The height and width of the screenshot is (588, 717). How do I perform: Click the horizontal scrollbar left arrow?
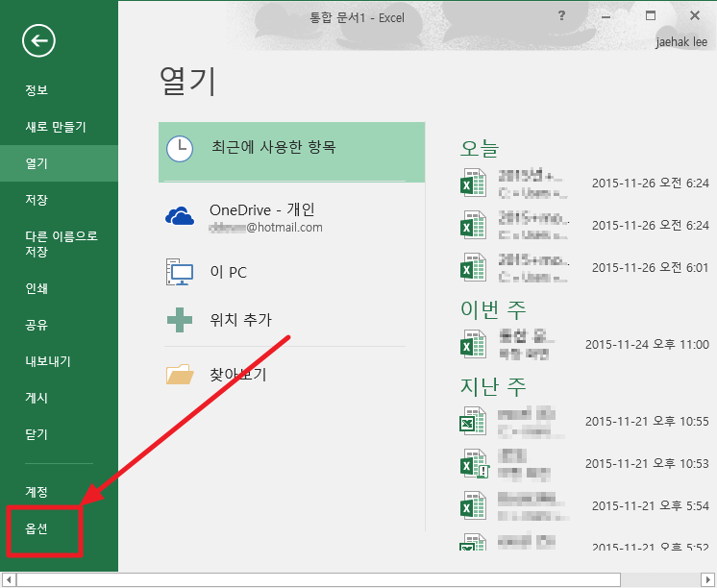[8, 579]
